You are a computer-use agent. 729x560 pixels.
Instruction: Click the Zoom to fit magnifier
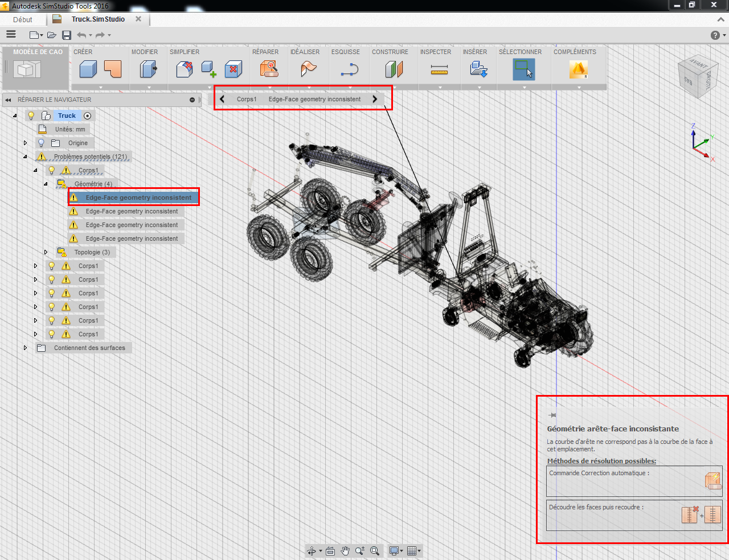375,551
